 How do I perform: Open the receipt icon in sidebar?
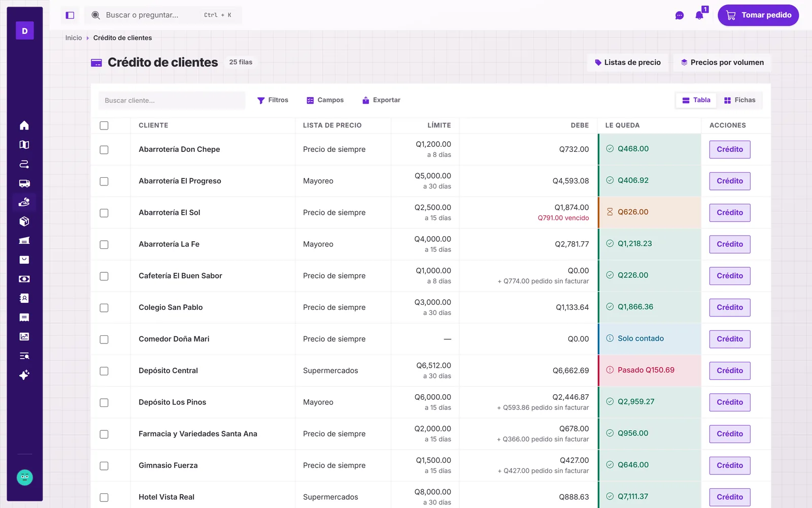24,317
